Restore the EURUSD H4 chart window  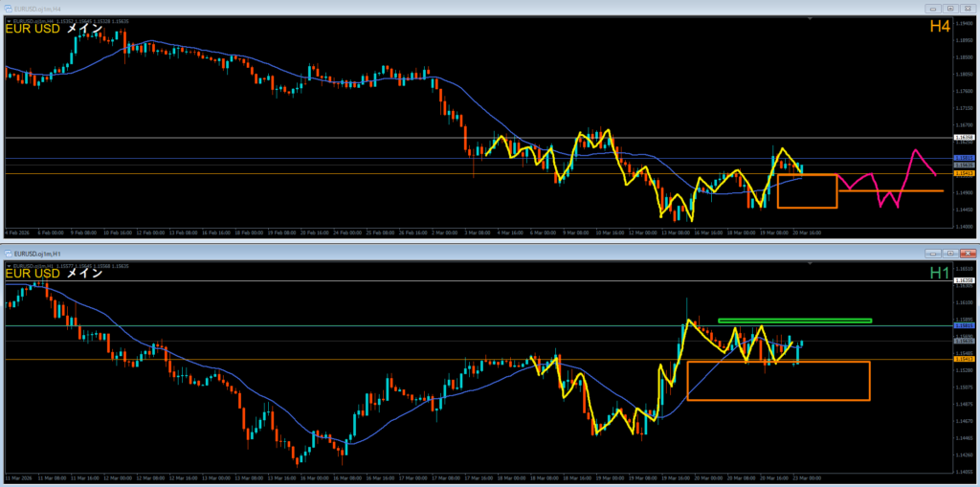(950, 9)
